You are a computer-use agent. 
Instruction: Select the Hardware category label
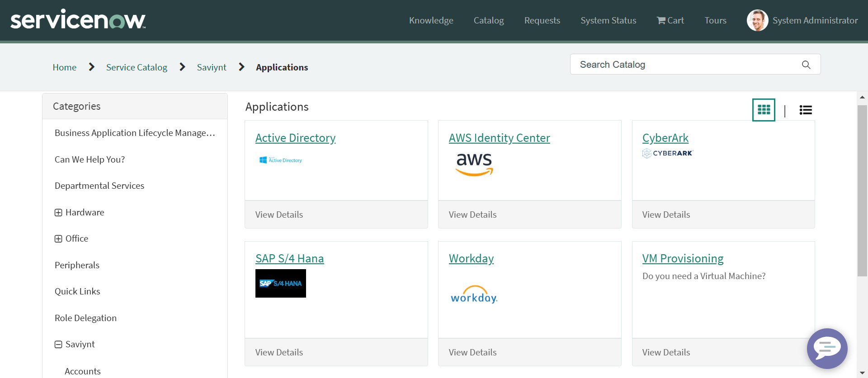click(x=85, y=212)
